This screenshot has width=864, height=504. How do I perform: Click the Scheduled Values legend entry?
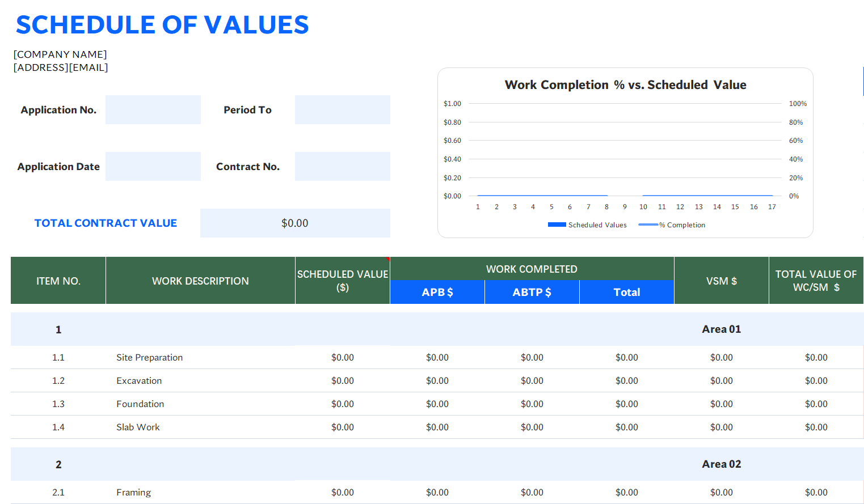tap(587, 225)
